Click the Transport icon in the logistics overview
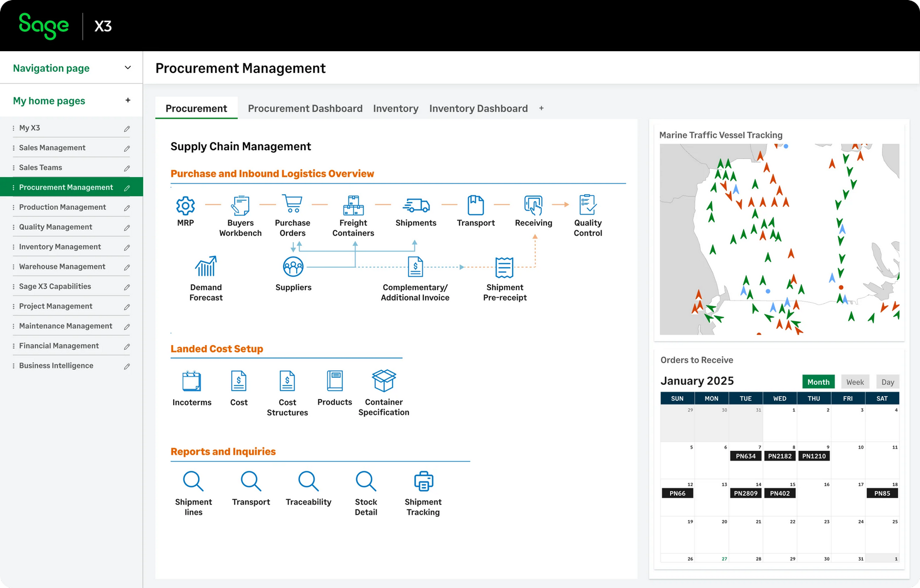920x588 pixels. coord(476,205)
